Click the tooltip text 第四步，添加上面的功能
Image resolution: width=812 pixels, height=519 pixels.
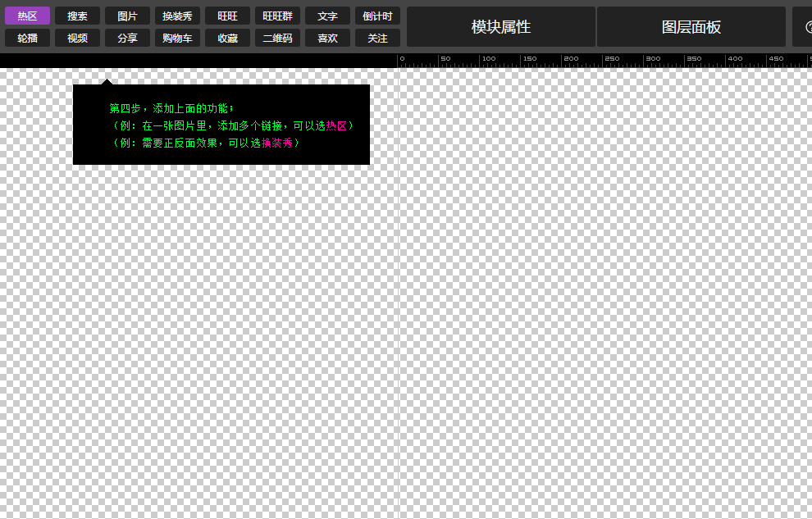click(171, 109)
